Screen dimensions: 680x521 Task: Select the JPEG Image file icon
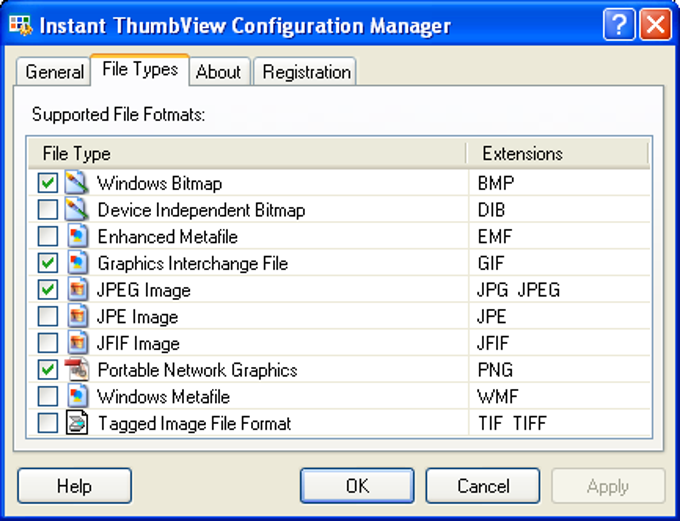[x=77, y=290]
